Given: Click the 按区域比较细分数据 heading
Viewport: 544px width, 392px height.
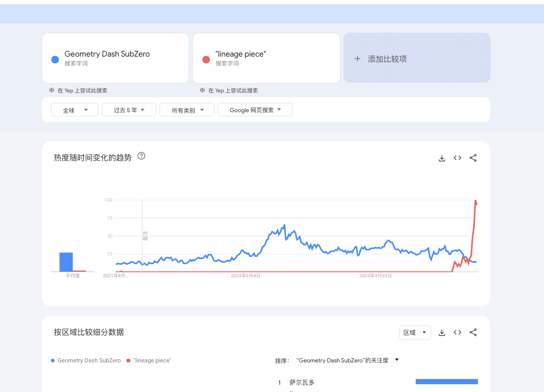Looking at the screenshot, I should click(x=89, y=332).
